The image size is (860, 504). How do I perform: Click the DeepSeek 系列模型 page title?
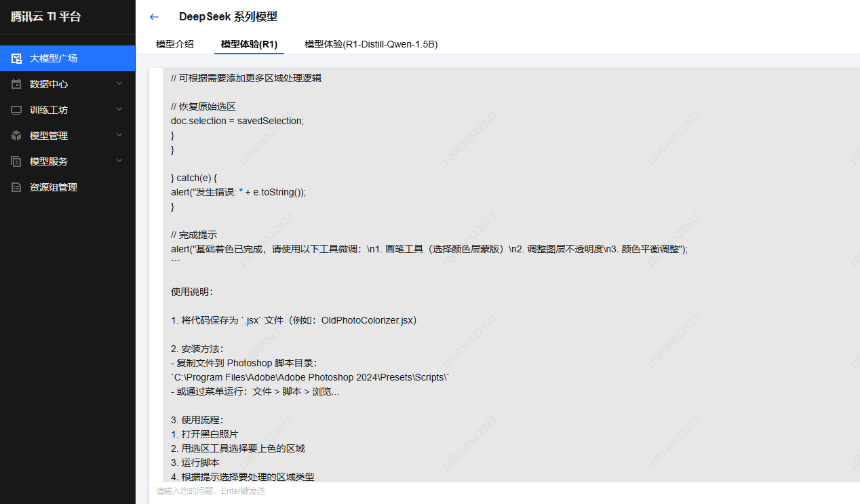click(228, 17)
